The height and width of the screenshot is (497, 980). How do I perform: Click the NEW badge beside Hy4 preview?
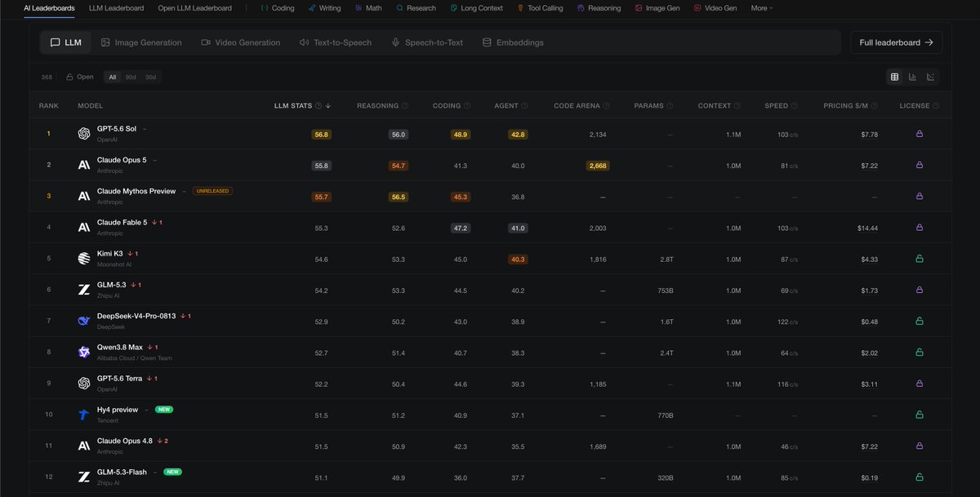coord(164,410)
